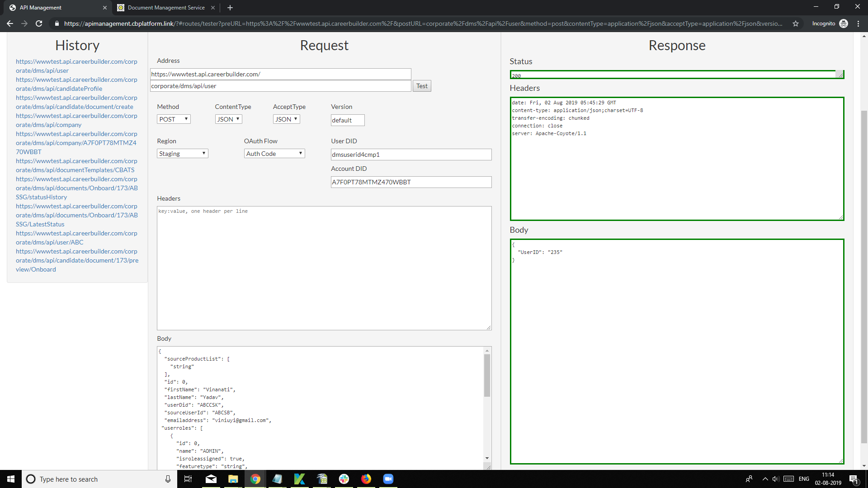
Task: Open volume control in system tray
Action: [x=776, y=479]
